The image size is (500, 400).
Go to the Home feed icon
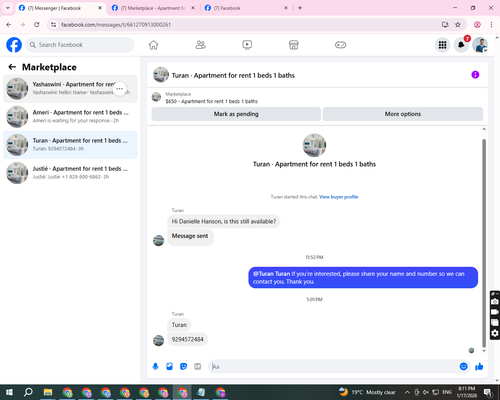[153, 45]
